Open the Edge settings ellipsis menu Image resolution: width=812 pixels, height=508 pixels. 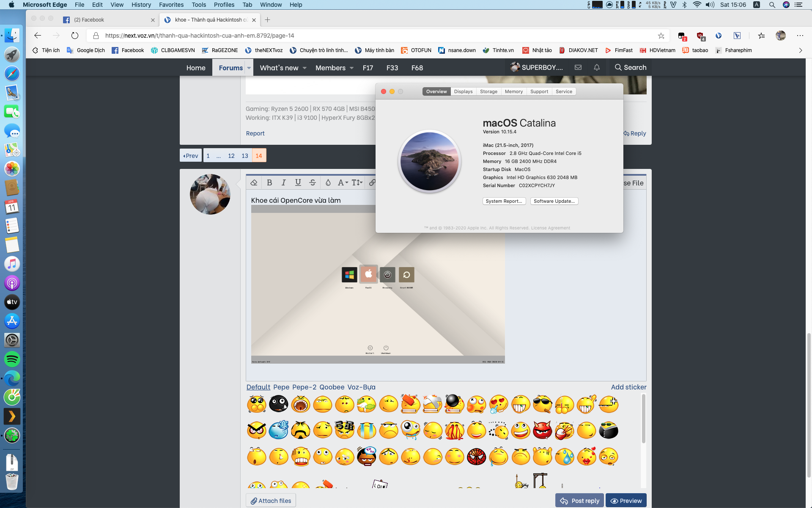pyautogui.click(x=800, y=36)
